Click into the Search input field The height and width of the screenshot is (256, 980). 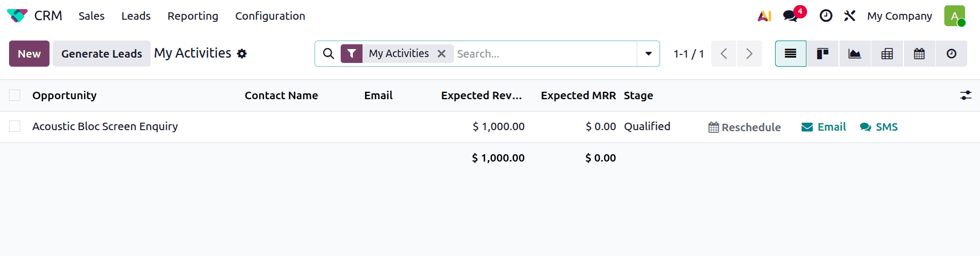pyautogui.click(x=546, y=54)
